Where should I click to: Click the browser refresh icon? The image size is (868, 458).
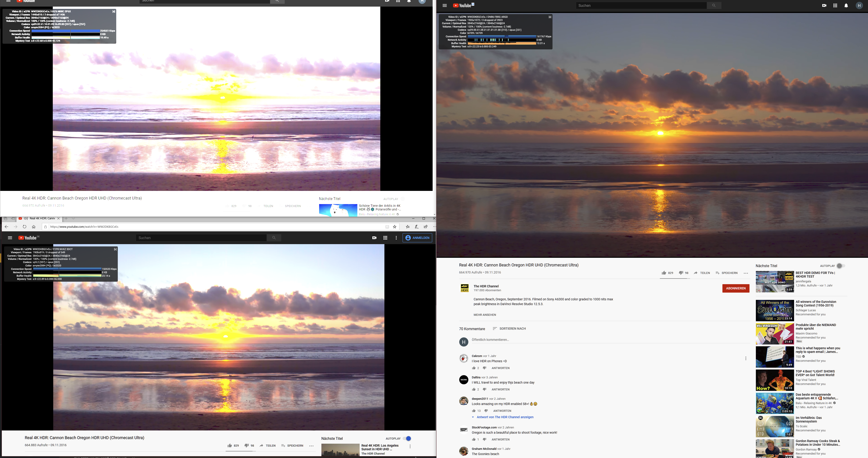24,227
